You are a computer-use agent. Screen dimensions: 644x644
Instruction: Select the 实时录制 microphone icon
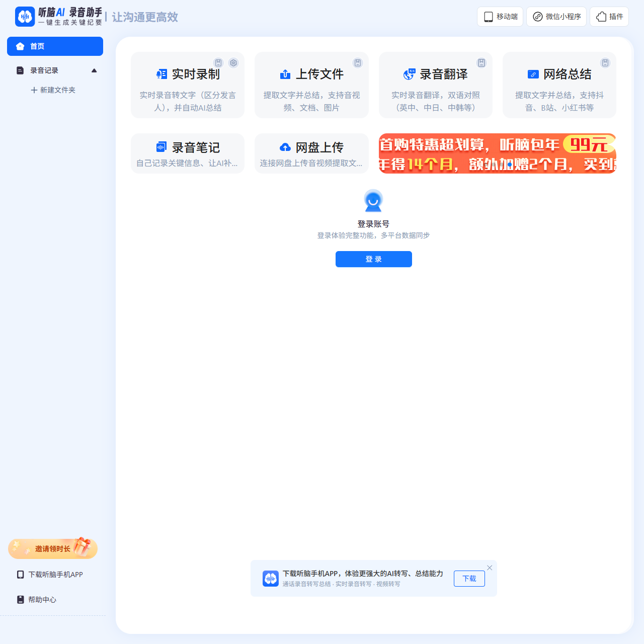click(x=162, y=74)
